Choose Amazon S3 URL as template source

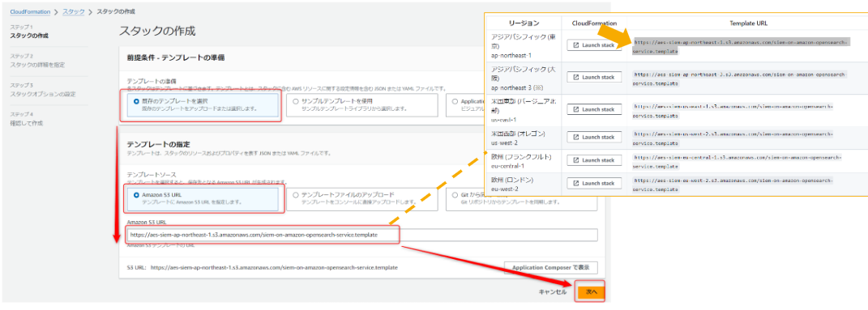[202, 198]
